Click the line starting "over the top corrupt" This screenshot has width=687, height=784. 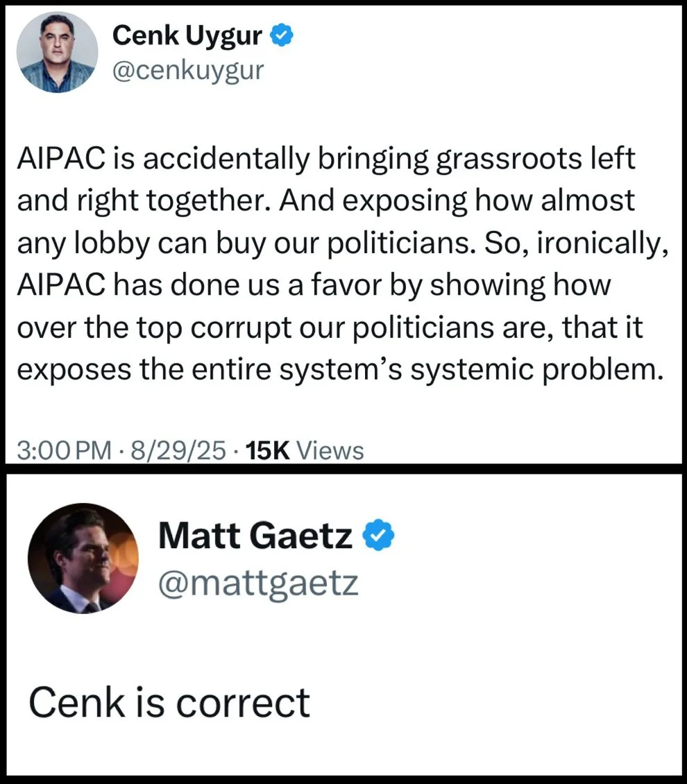pyautogui.click(x=330, y=327)
